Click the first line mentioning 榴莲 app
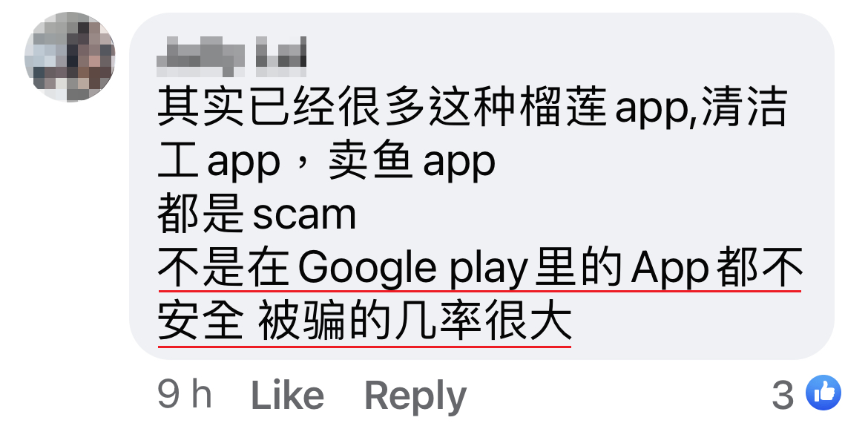 [472, 108]
